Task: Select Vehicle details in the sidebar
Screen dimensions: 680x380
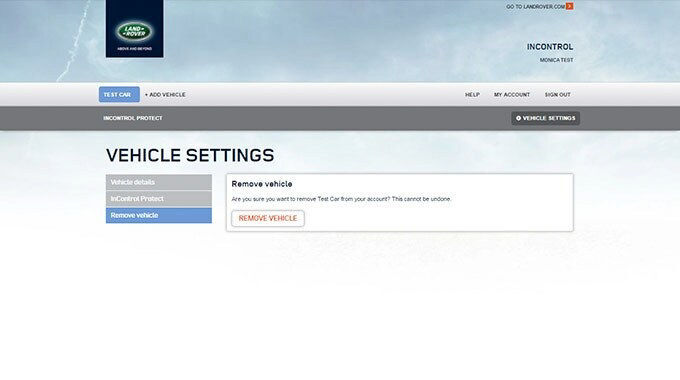Action: (x=159, y=182)
